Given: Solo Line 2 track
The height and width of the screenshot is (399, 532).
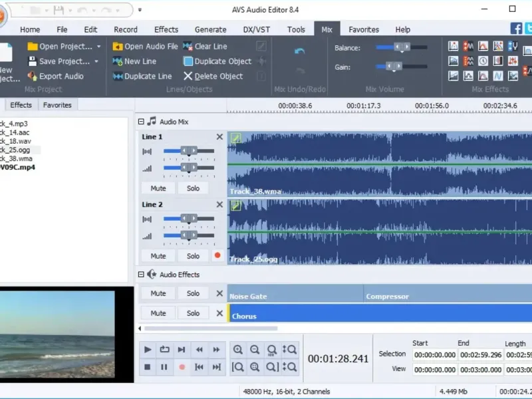Looking at the screenshot, I should pyautogui.click(x=193, y=256).
